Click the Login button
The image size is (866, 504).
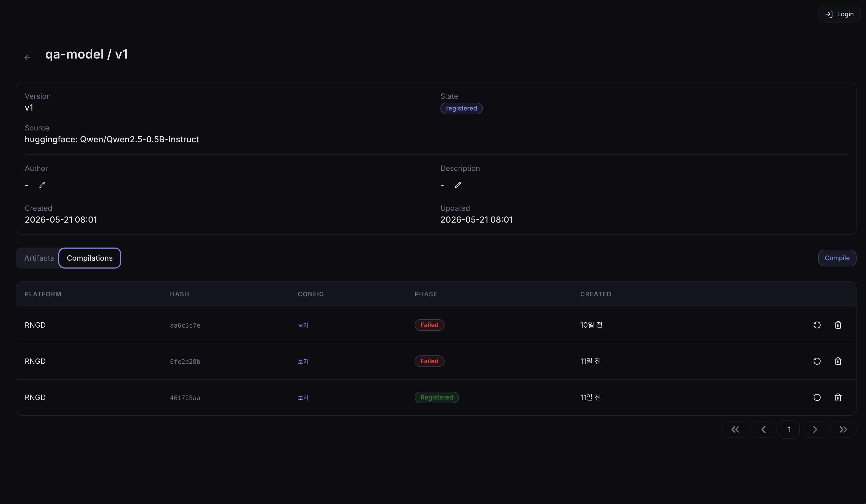[839, 14]
